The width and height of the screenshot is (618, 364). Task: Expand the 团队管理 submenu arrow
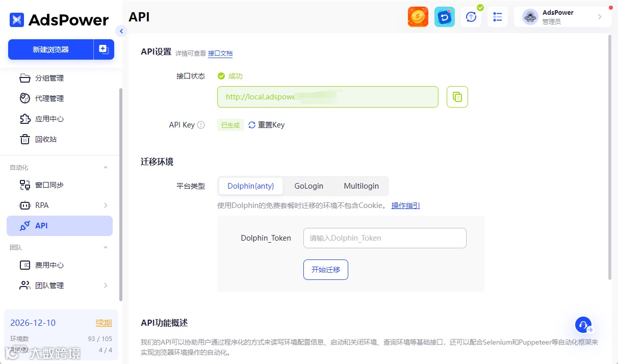point(106,285)
